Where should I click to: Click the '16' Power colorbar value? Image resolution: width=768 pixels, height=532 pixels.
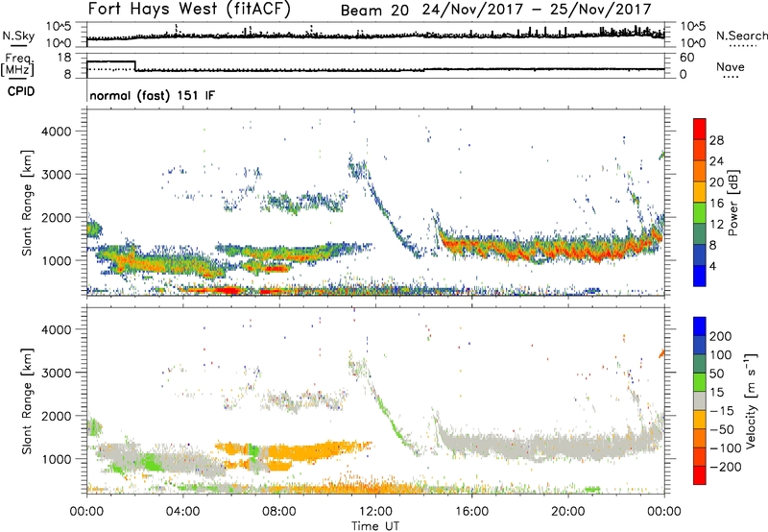coord(716,204)
